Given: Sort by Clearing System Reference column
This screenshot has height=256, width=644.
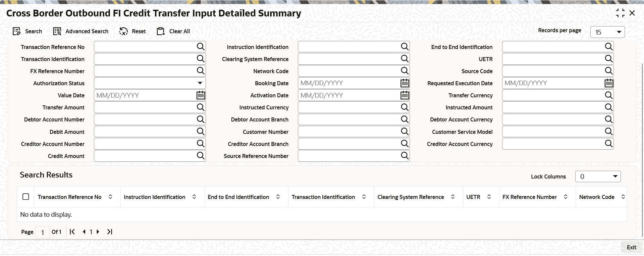Looking at the screenshot, I should click(453, 197).
